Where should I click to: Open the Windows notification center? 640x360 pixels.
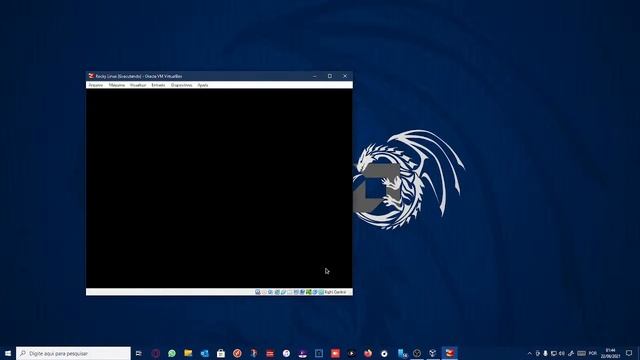[629, 353]
